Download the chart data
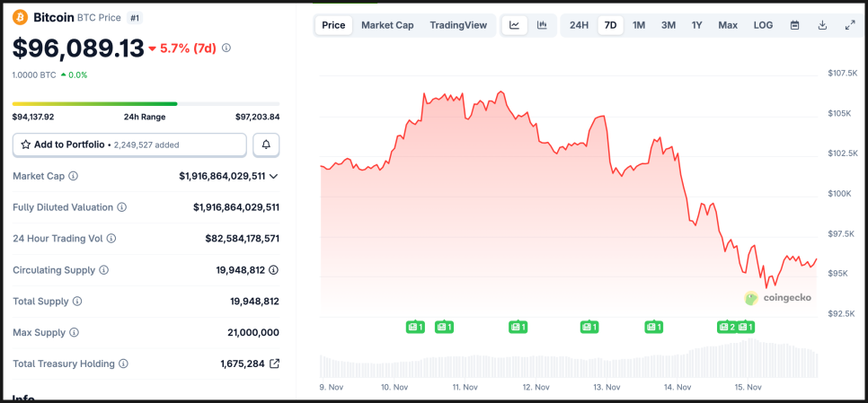Screen dimensions: 868x403 pos(822,25)
